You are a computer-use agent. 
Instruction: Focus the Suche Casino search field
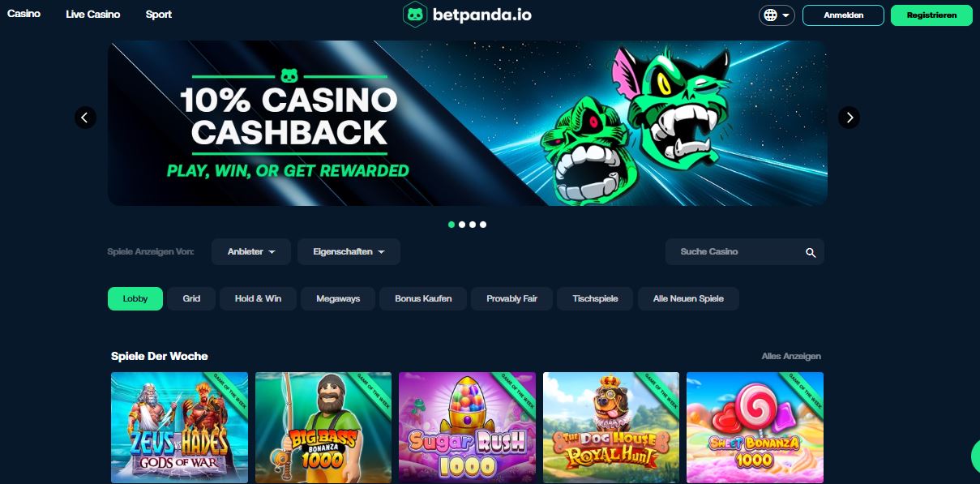pyautogui.click(x=744, y=252)
